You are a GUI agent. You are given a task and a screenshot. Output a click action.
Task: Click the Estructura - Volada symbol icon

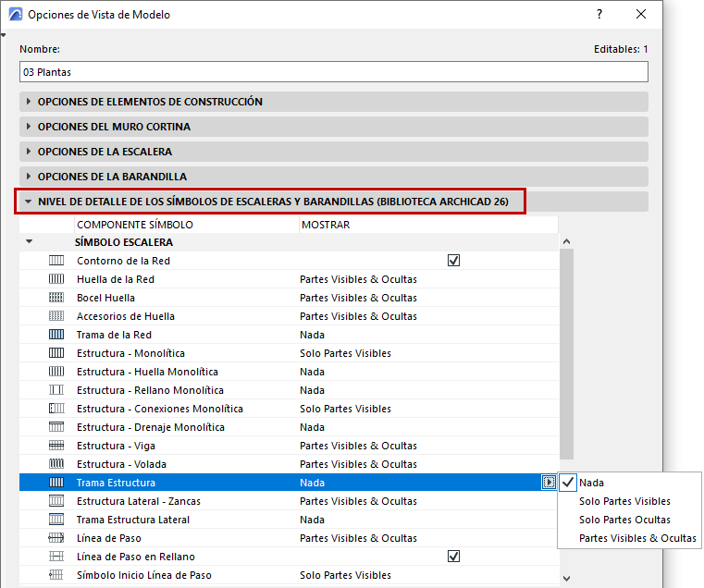[56, 464]
